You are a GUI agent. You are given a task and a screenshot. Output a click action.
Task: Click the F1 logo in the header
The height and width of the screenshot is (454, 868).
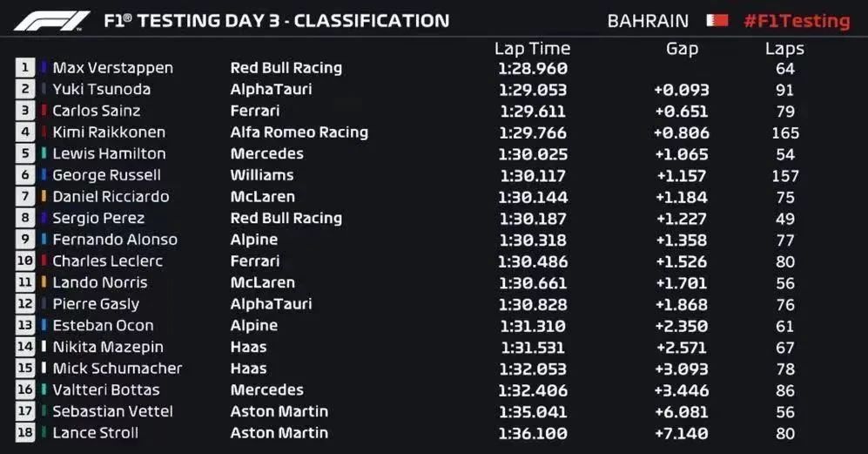[50, 21]
